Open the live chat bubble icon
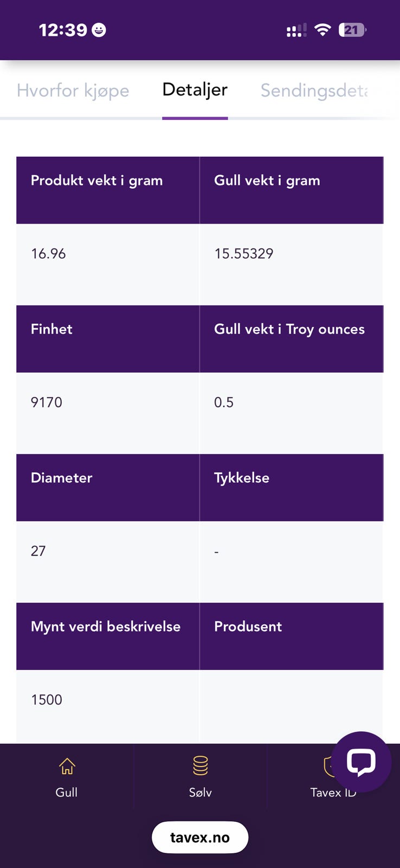Viewport: 400px width, 868px height. (361, 761)
